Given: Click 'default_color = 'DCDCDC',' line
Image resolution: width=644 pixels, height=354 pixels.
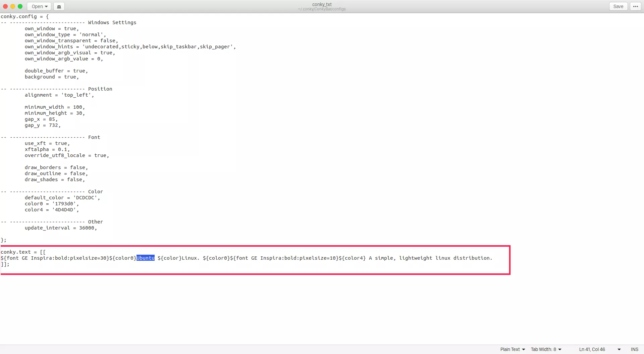Looking at the screenshot, I should click(x=62, y=198).
